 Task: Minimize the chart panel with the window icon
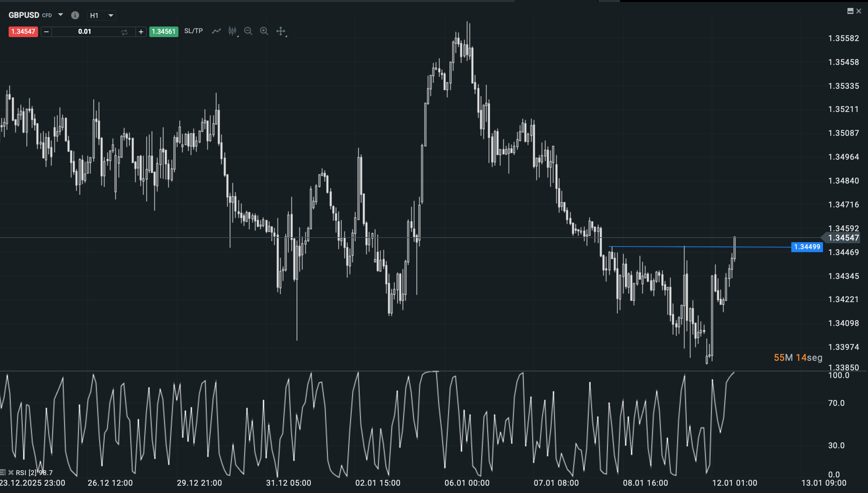[850, 11]
